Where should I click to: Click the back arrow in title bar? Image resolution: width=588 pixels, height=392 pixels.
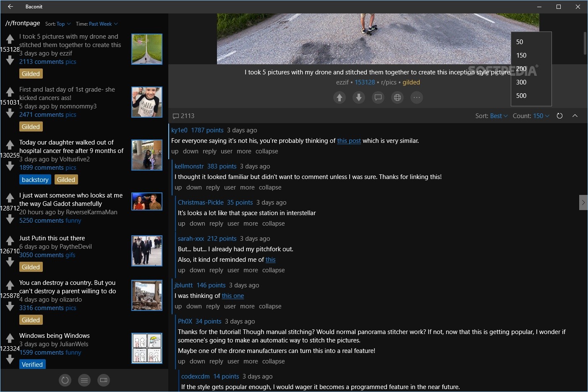[10, 7]
